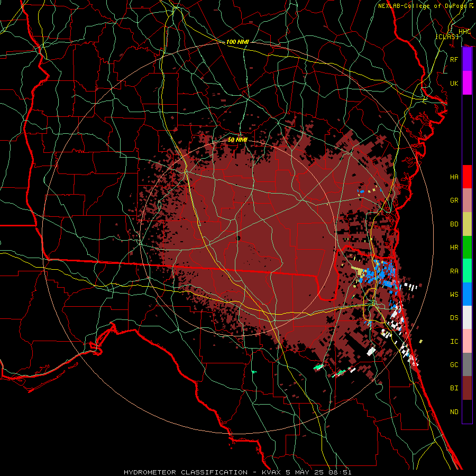Click the ND black legend swatch
Viewport: 476px width, 476px height.
click(467, 411)
